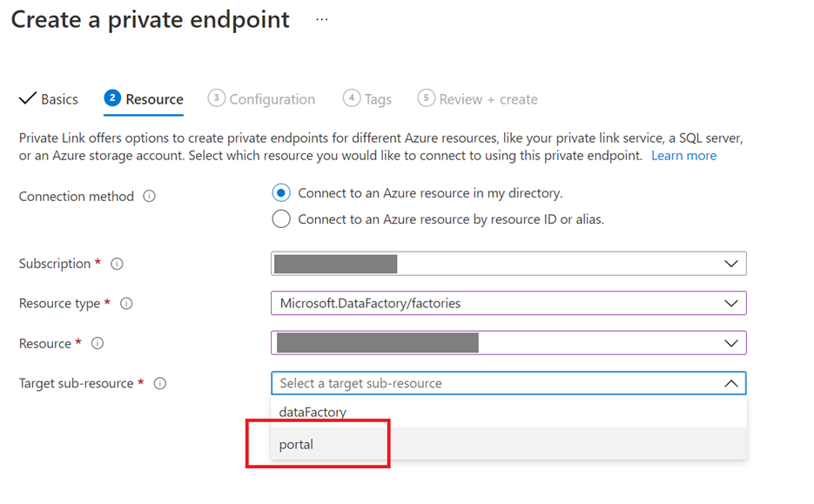Click the checkmark icon on the Basics tab

27,98
